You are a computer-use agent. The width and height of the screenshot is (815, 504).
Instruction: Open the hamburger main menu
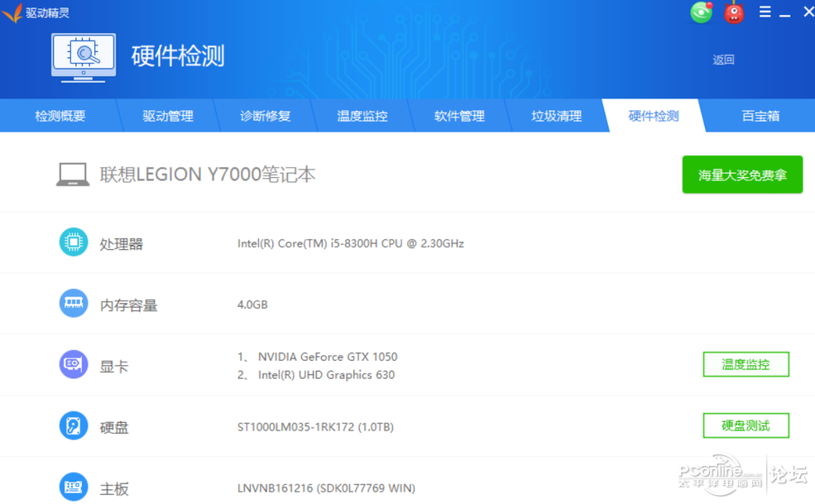pyautogui.click(x=765, y=12)
